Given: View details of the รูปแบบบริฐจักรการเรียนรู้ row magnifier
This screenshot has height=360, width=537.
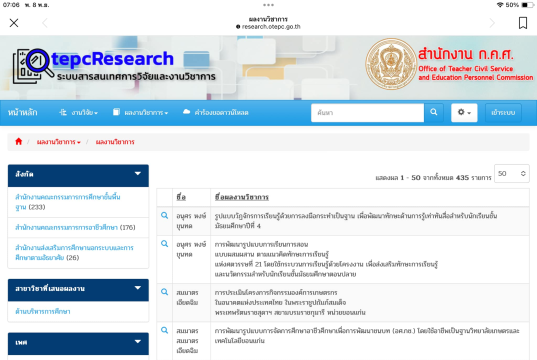Looking at the screenshot, I should point(164,215).
